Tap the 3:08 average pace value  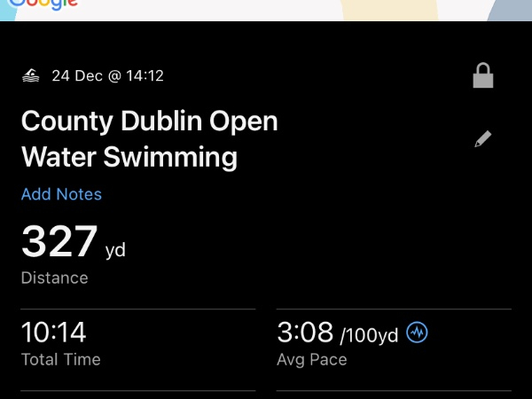[x=305, y=332]
